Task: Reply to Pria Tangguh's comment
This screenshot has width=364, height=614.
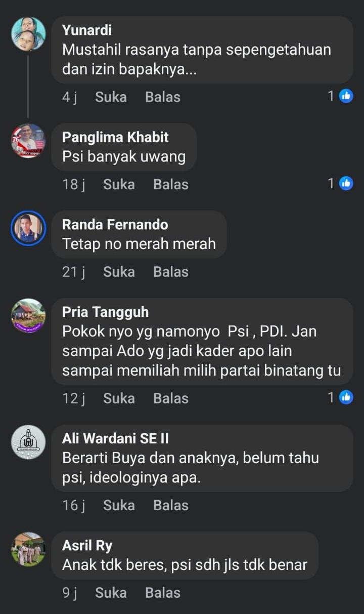Action: click(x=171, y=398)
